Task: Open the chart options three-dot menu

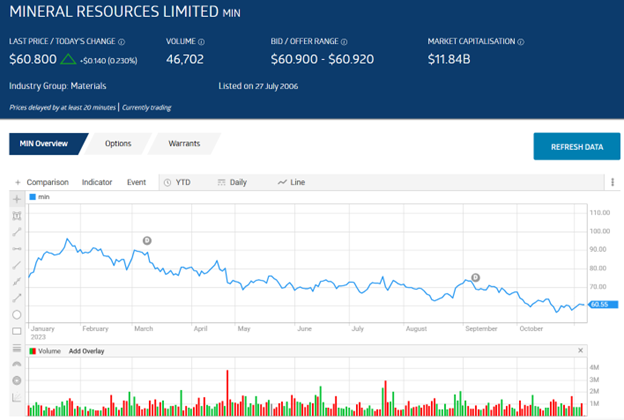Action: click(x=612, y=182)
